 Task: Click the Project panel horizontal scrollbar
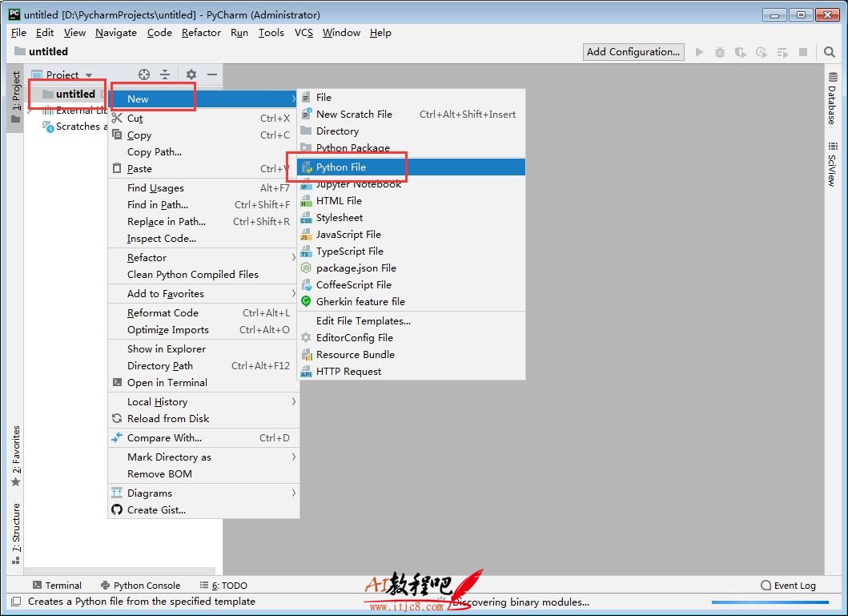pyautogui.click(x=119, y=571)
